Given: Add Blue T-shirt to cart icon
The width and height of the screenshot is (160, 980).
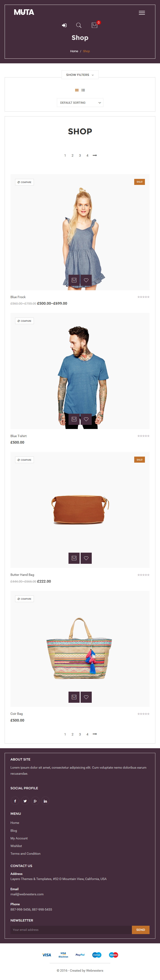Looking at the screenshot, I should [x=74, y=419].
